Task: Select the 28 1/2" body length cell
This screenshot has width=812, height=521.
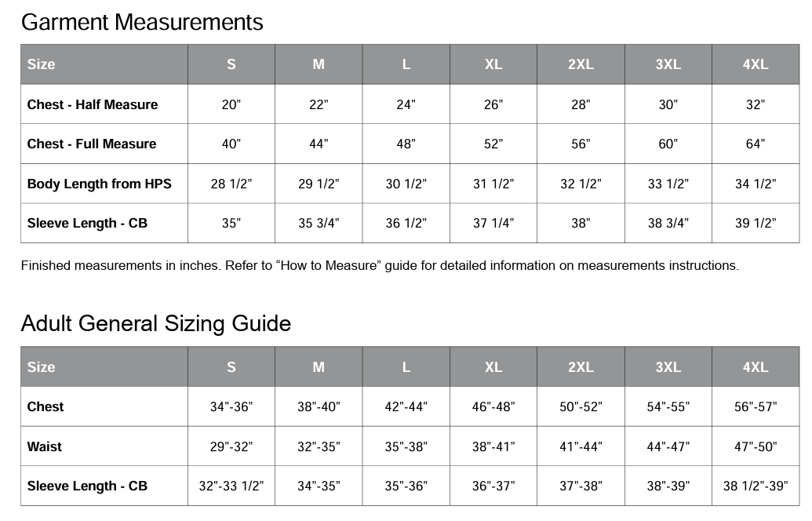Action: click(231, 184)
